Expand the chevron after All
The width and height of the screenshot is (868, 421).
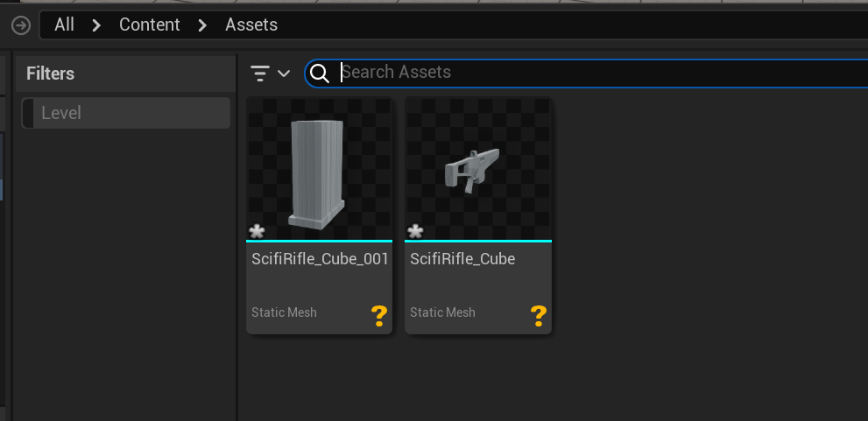pyautogui.click(x=96, y=25)
